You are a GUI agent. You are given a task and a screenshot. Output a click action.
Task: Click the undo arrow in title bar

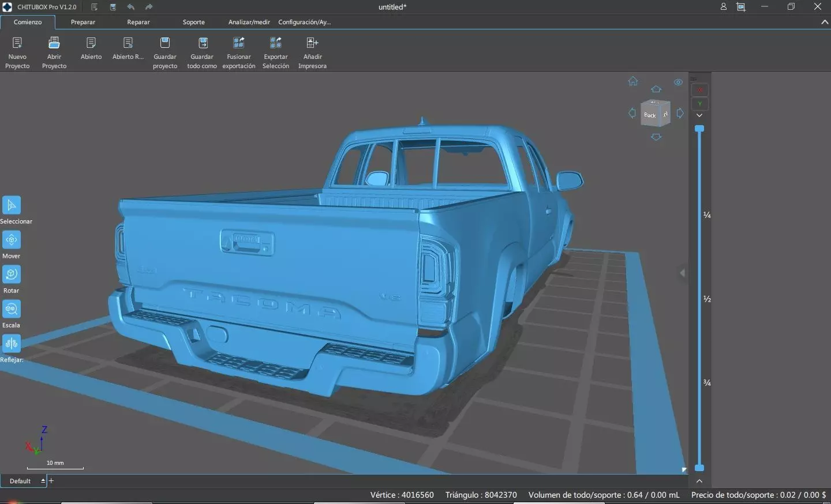pos(131,7)
